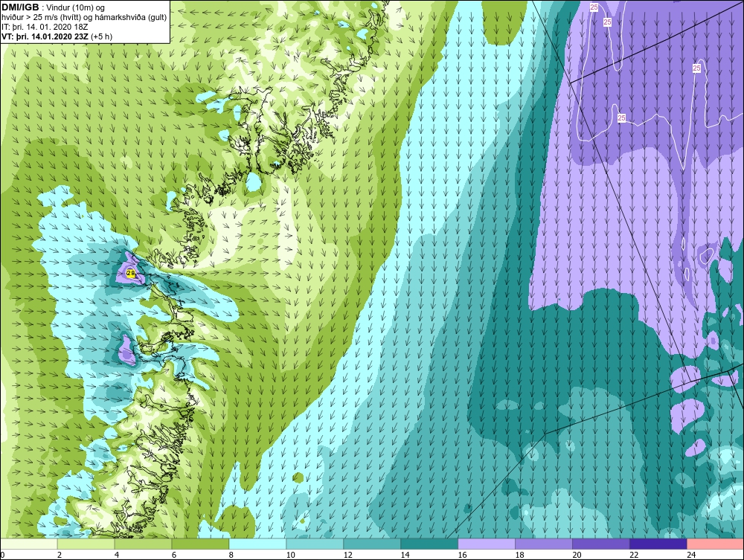Screen dimensions: 744x560
Task: Click the legend scale value 4
Action: [x=117, y=555]
